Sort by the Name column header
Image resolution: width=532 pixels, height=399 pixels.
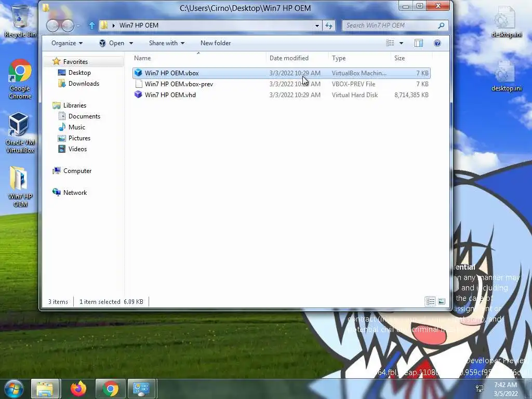click(x=198, y=58)
